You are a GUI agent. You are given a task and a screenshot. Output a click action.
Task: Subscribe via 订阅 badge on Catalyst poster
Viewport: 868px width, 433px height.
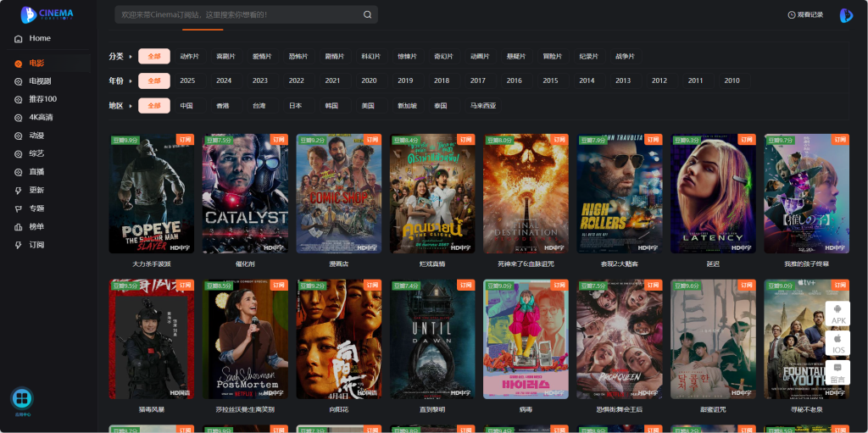(279, 140)
